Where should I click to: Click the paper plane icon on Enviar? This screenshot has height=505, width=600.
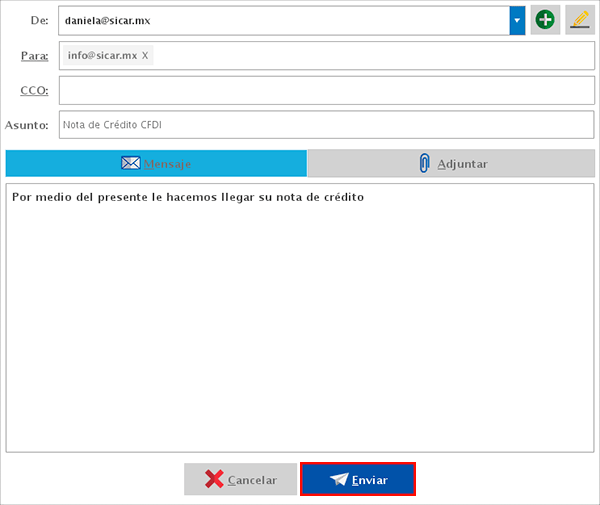tap(339, 480)
